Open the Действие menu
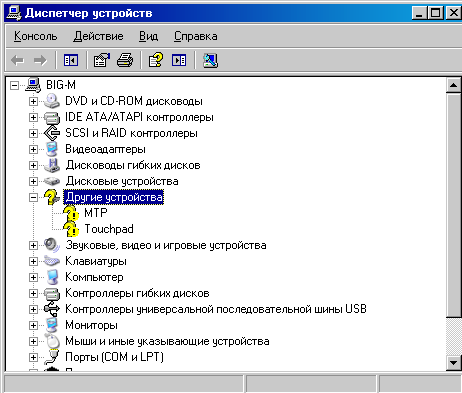Screen dimensions: 462x393 pos(98,36)
